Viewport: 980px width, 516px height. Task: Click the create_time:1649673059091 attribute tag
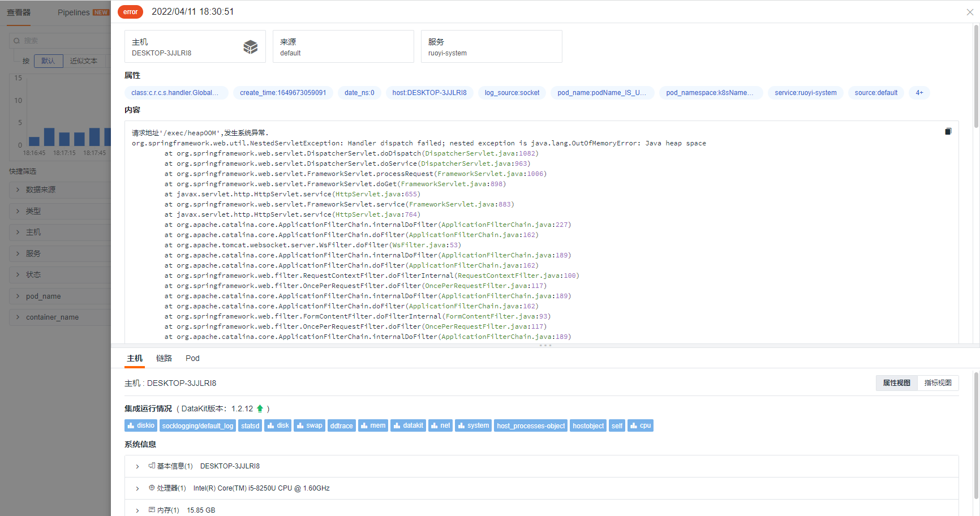(283, 93)
